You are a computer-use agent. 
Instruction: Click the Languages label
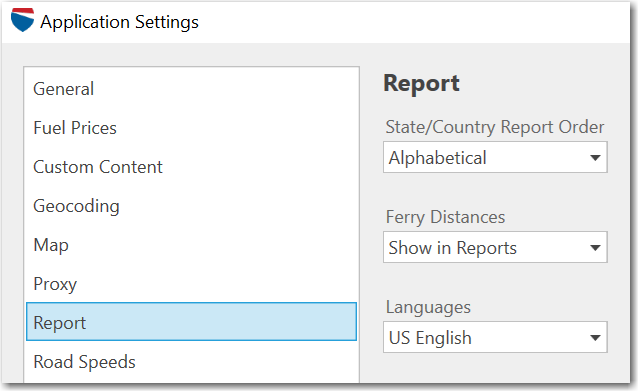(428, 308)
